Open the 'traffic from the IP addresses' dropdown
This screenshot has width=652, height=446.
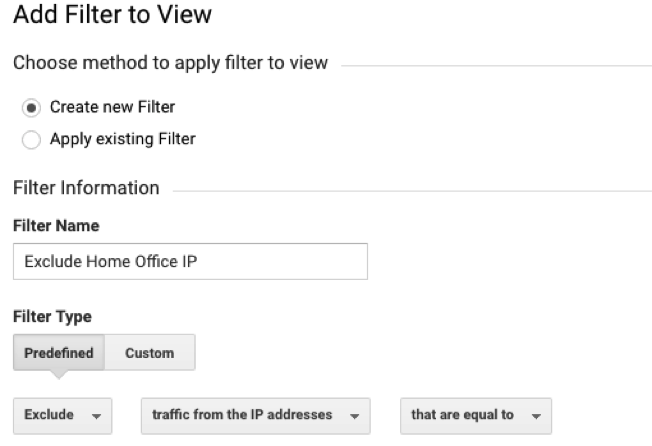(256, 416)
